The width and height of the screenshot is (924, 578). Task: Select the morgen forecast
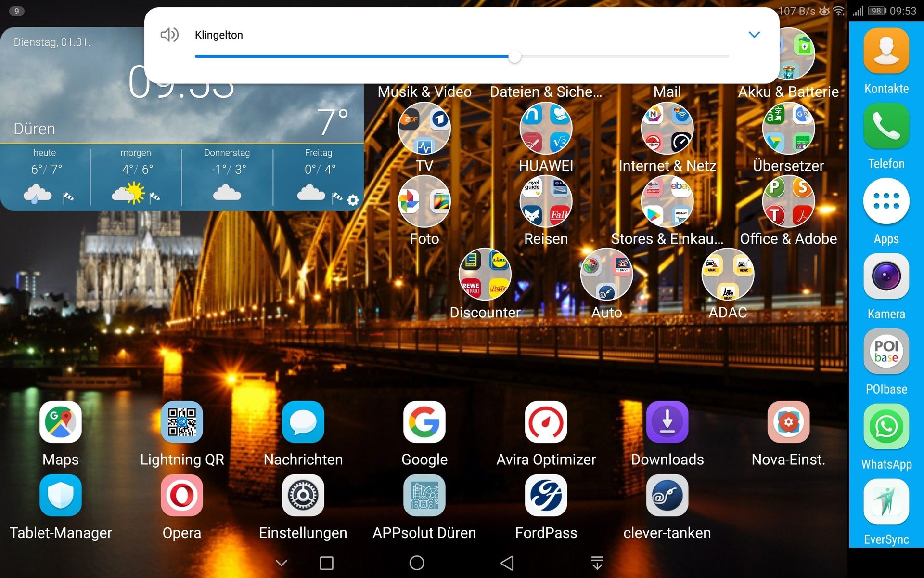tap(136, 177)
